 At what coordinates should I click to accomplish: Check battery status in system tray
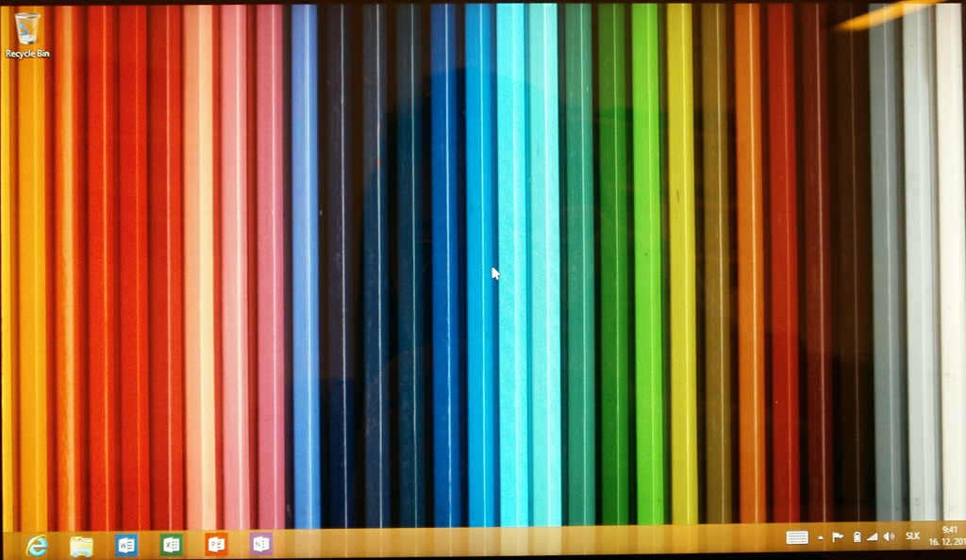(x=857, y=537)
